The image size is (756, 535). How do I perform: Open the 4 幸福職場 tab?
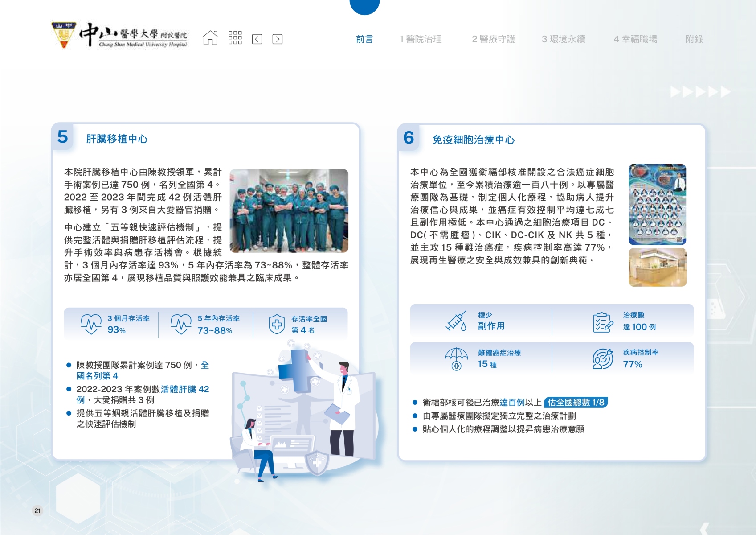click(x=635, y=39)
